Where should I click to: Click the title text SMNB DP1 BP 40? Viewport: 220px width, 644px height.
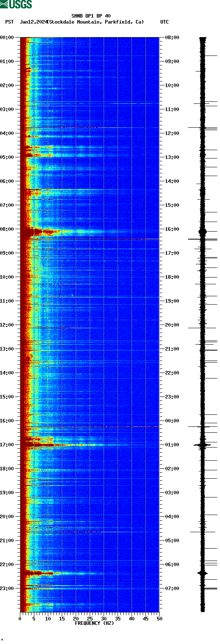(x=91, y=16)
